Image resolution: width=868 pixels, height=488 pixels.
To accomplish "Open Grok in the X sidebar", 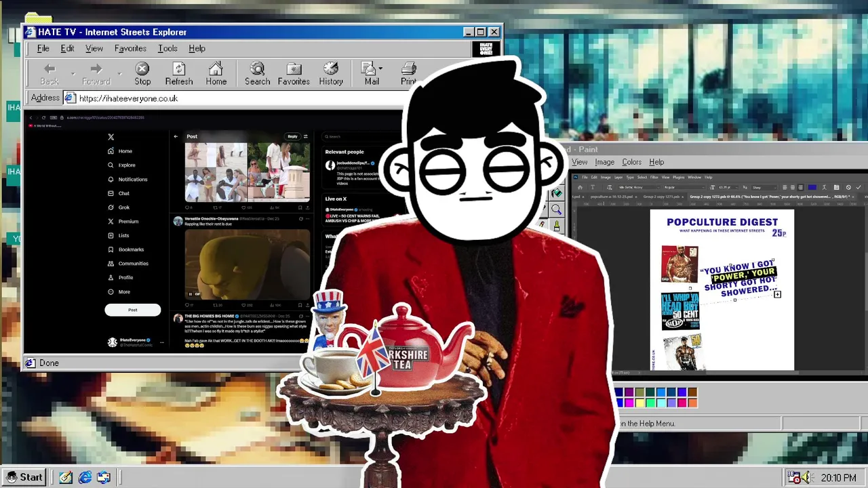I will tap(119, 207).
